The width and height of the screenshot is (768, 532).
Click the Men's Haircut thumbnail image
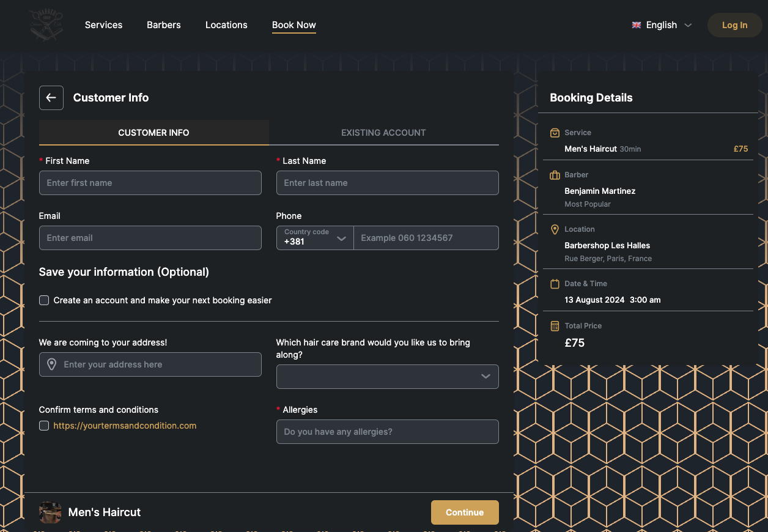(50, 512)
